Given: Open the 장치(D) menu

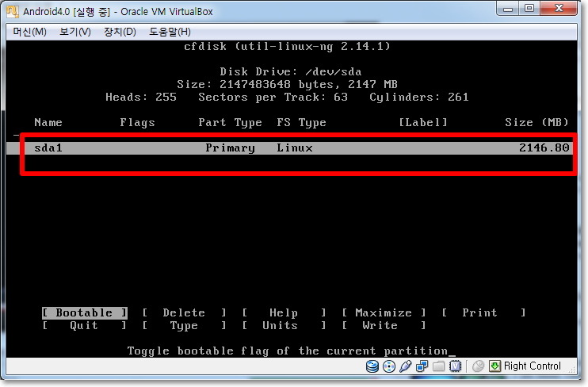Looking at the screenshot, I should tap(120, 32).
